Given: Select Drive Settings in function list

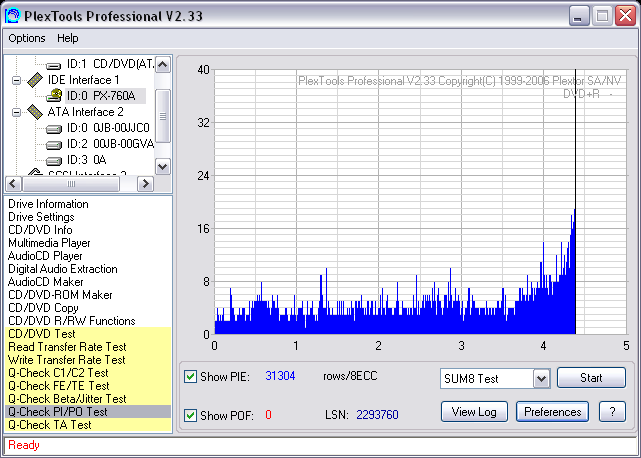Looking at the screenshot, I should [x=41, y=217].
